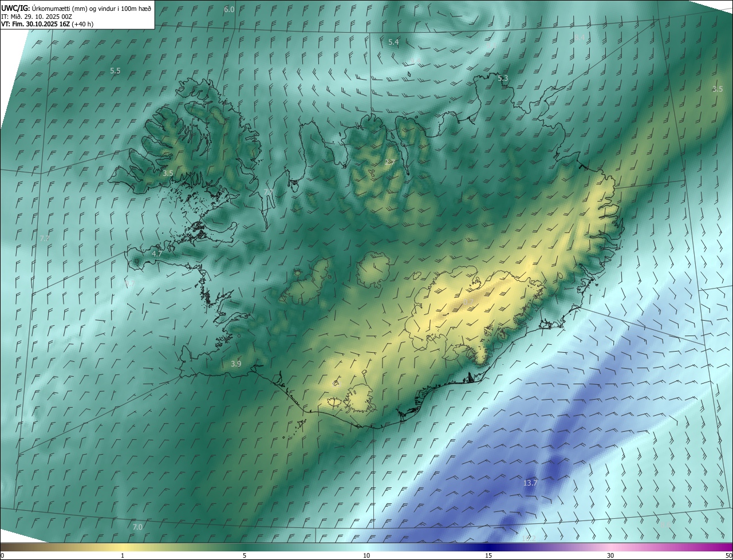Click the '10' tick label on the legend
733x560 pixels.
(366, 555)
